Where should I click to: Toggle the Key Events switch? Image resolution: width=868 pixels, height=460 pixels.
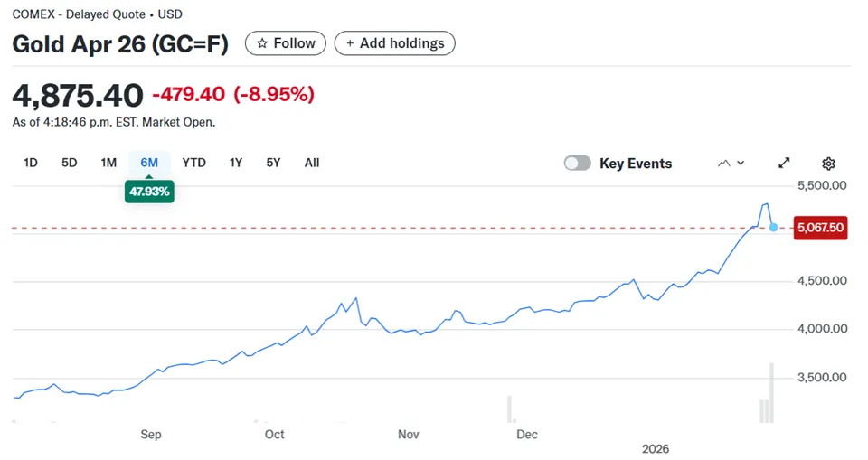click(x=578, y=163)
